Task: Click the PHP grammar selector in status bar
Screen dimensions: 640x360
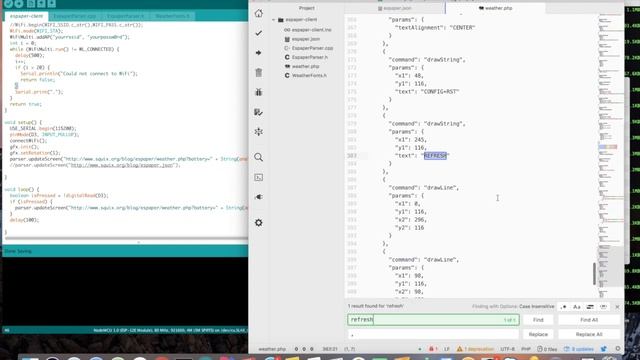Action: (x=526, y=349)
